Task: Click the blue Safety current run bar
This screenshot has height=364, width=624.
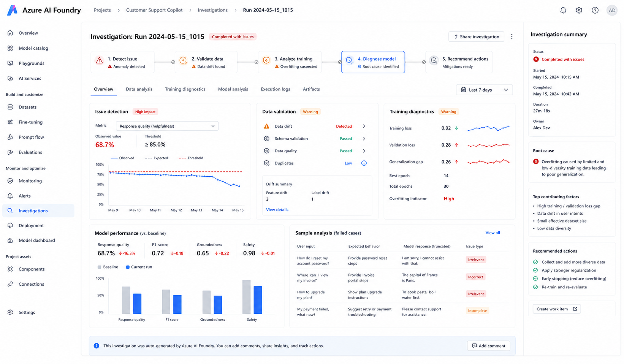Action: 258,300
